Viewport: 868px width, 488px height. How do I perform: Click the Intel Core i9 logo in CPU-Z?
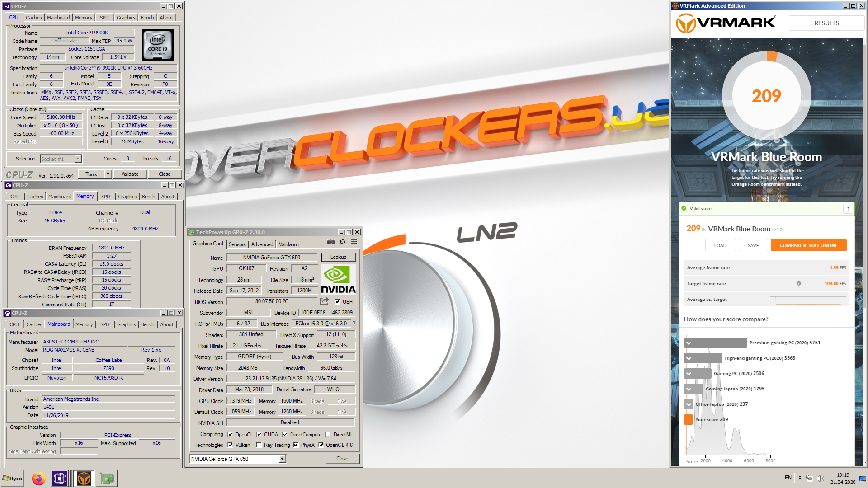pyautogui.click(x=157, y=45)
